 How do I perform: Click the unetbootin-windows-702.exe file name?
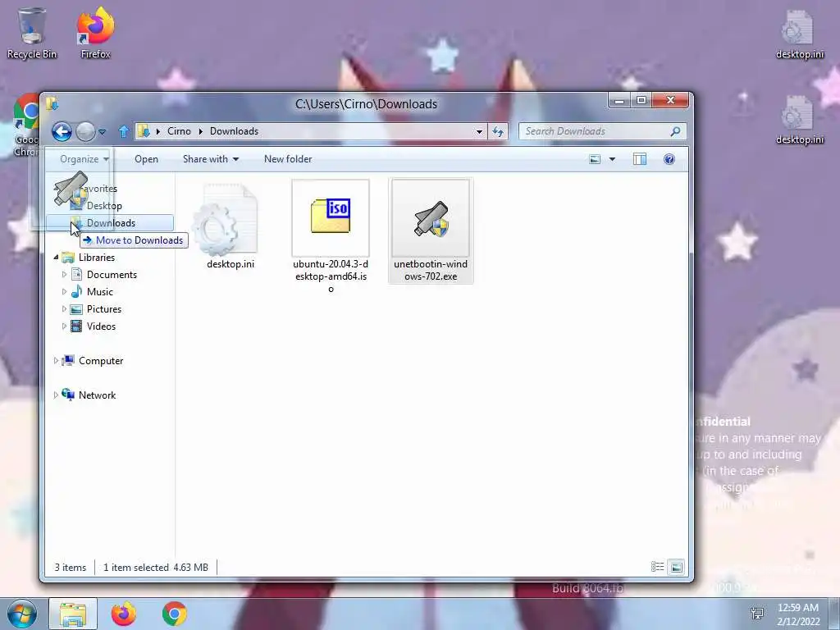[431, 270]
